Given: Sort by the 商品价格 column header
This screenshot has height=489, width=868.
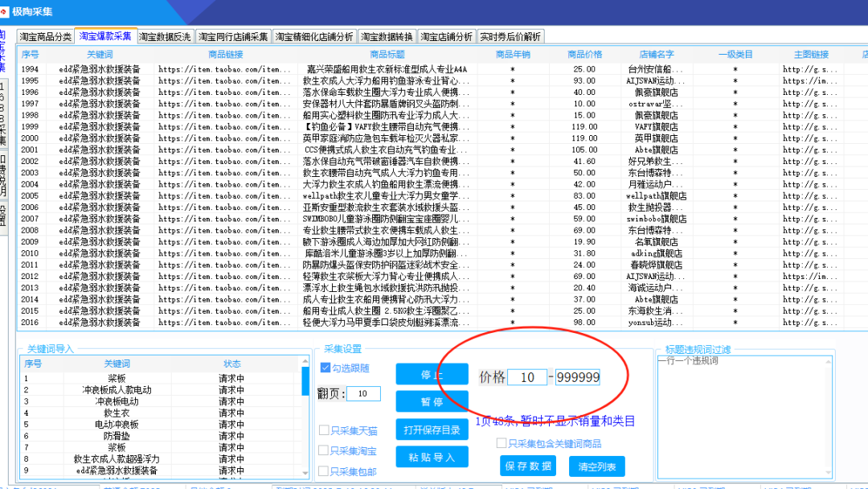Looking at the screenshot, I should tap(584, 55).
